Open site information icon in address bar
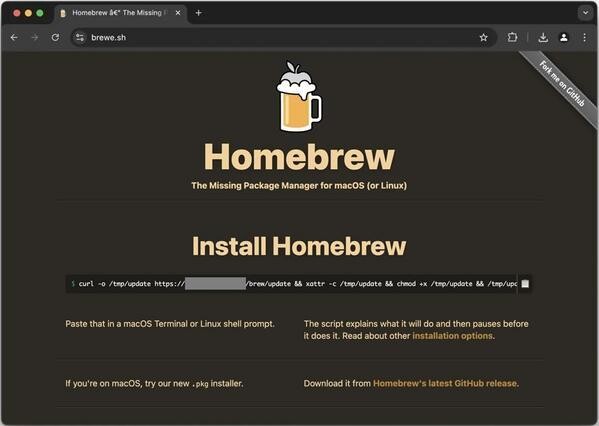Screen dimensions: 599x426 [80, 37]
